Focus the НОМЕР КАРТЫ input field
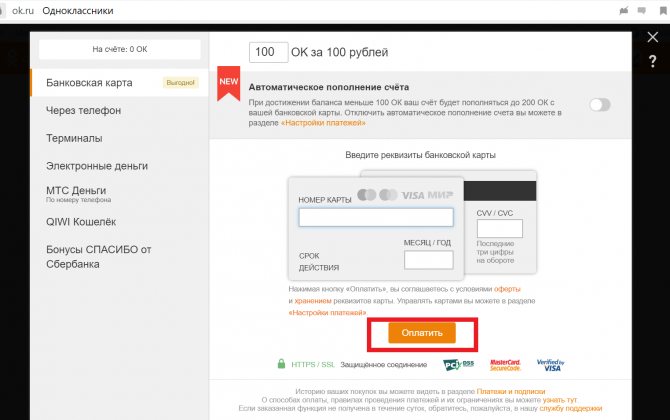This screenshot has width=670, height=420. [x=376, y=217]
